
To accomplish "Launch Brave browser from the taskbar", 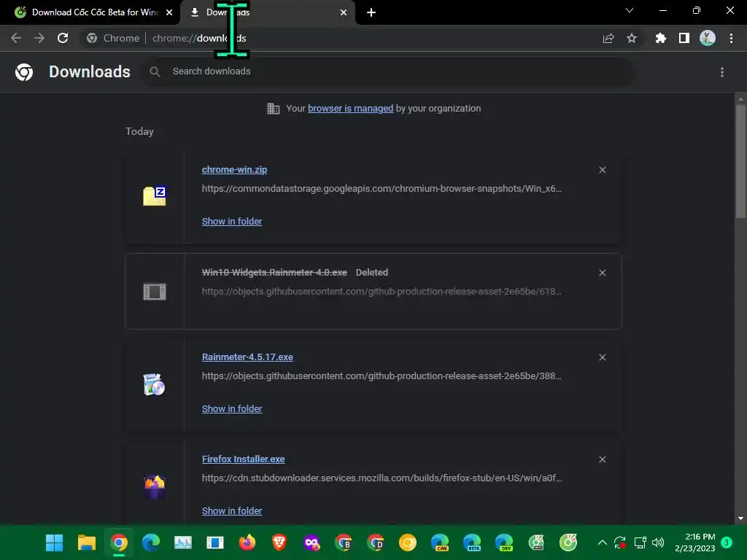I will [279, 542].
